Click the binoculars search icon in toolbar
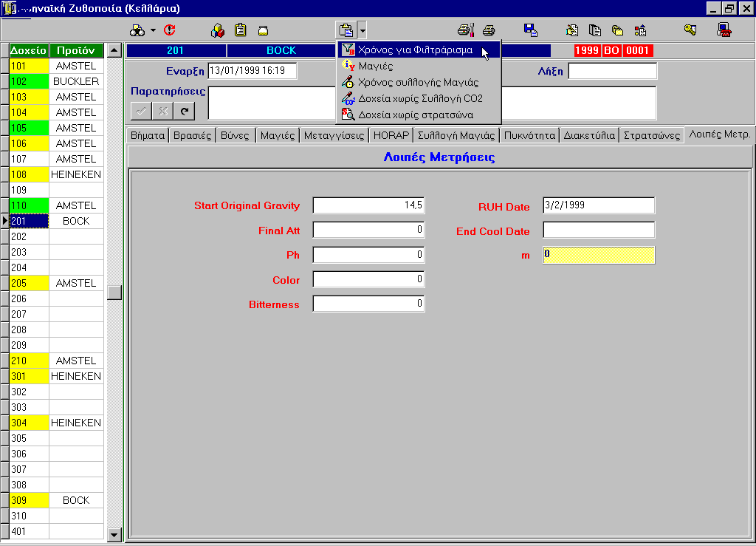This screenshot has width=756, height=546. (137, 30)
